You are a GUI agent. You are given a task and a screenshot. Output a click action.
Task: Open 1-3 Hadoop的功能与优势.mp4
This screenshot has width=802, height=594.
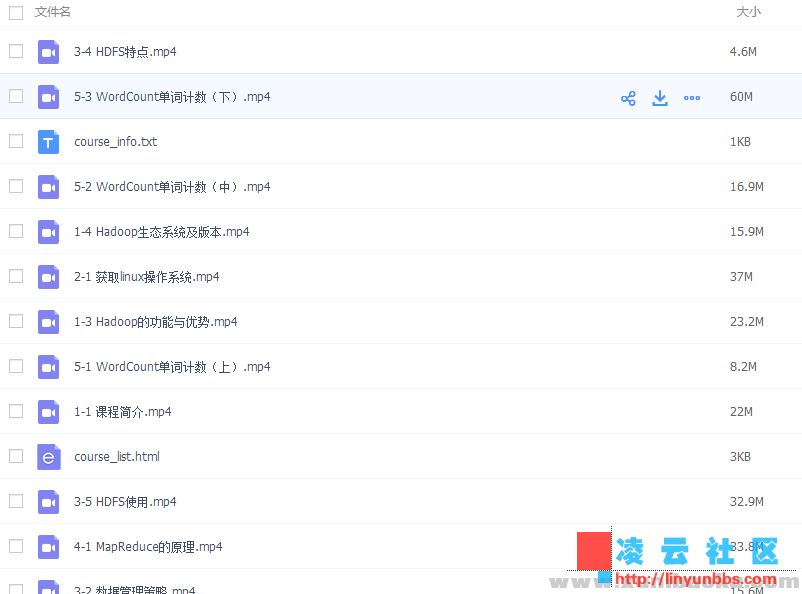(x=156, y=322)
